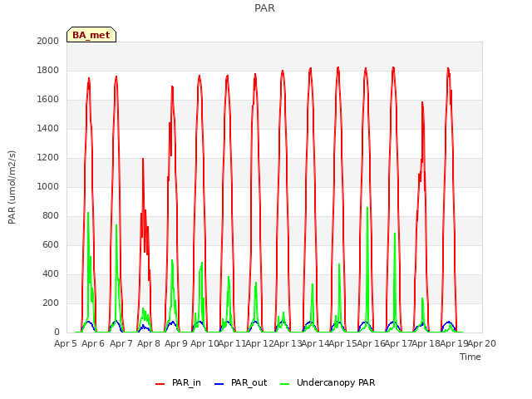Screen dimensions: 532x399
Task: Click the chart title PAR
Action: point(264,7)
